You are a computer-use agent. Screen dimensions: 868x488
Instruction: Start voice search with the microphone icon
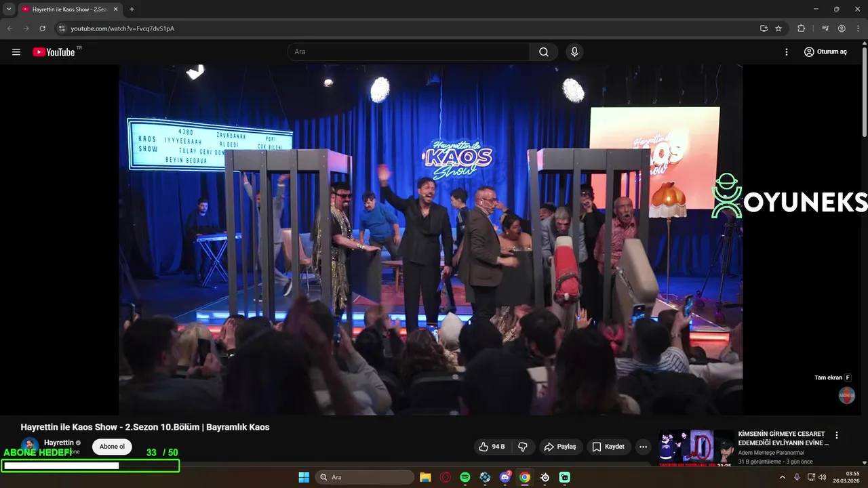pyautogui.click(x=574, y=52)
